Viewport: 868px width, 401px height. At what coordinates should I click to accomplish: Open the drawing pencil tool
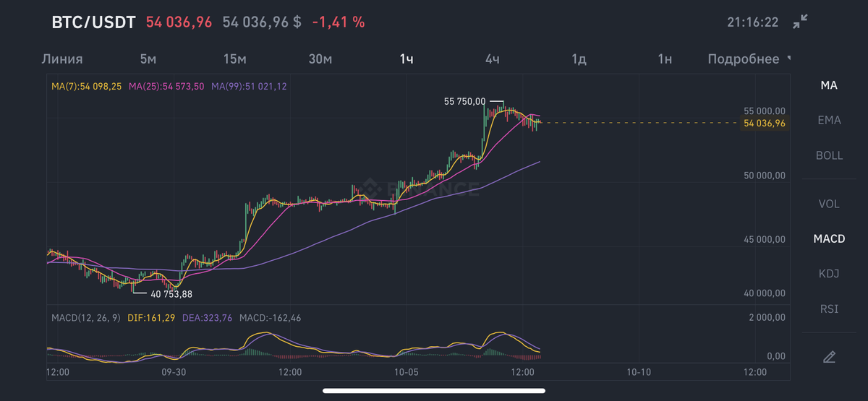click(829, 356)
